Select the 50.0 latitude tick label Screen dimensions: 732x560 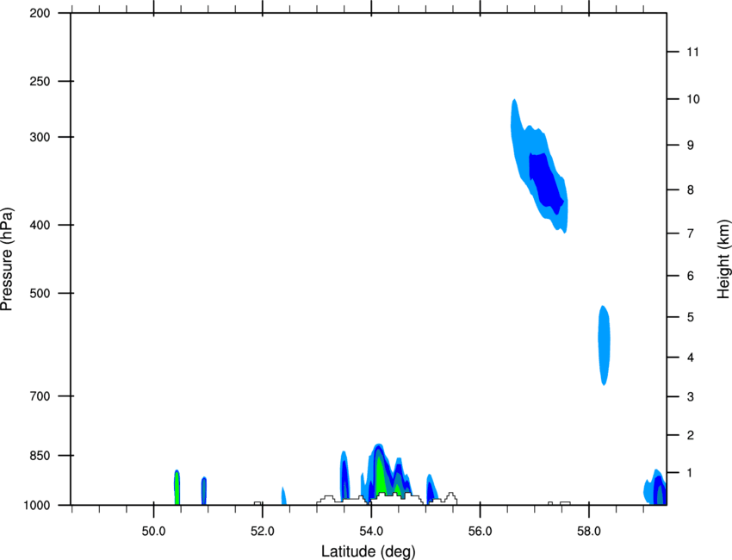point(153,532)
